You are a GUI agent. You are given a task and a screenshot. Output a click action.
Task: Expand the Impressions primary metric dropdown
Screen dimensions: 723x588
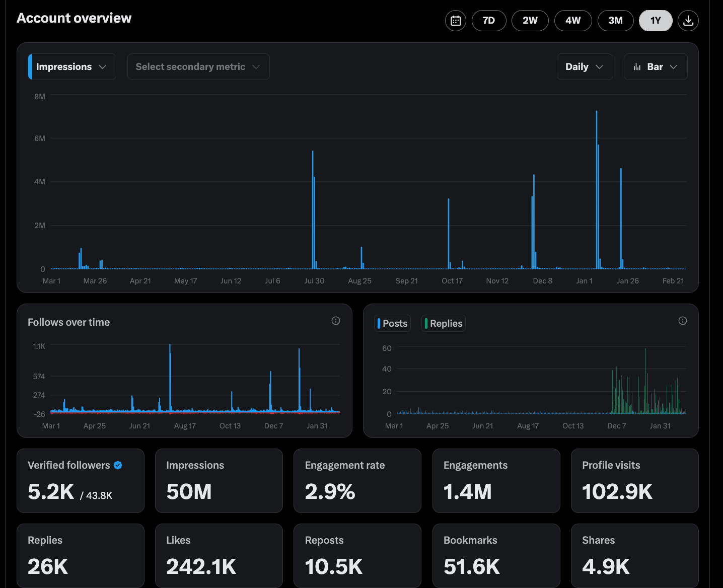tap(72, 67)
